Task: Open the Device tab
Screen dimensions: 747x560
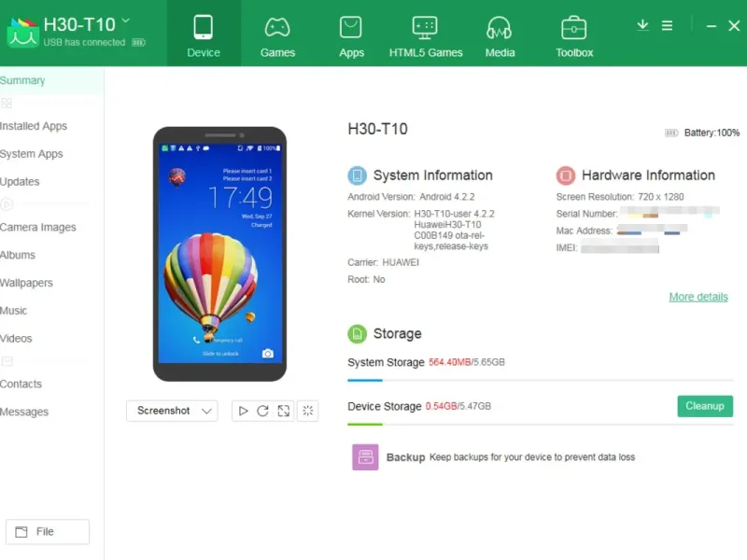Action: (204, 34)
